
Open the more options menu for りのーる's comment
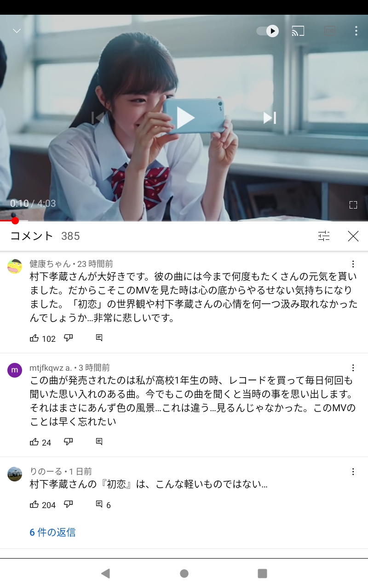click(x=353, y=472)
